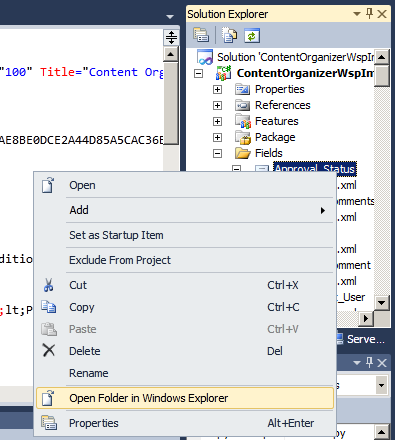Click the Refresh icon in Solution Explorer

[x=252, y=35]
